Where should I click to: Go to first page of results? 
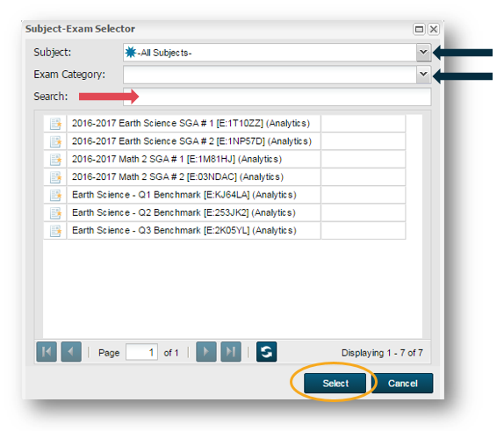point(47,352)
